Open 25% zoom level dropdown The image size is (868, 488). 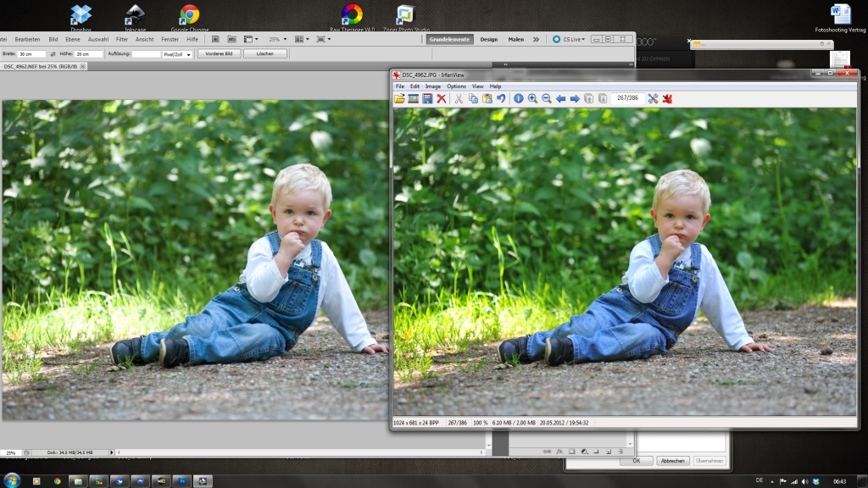point(278,39)
